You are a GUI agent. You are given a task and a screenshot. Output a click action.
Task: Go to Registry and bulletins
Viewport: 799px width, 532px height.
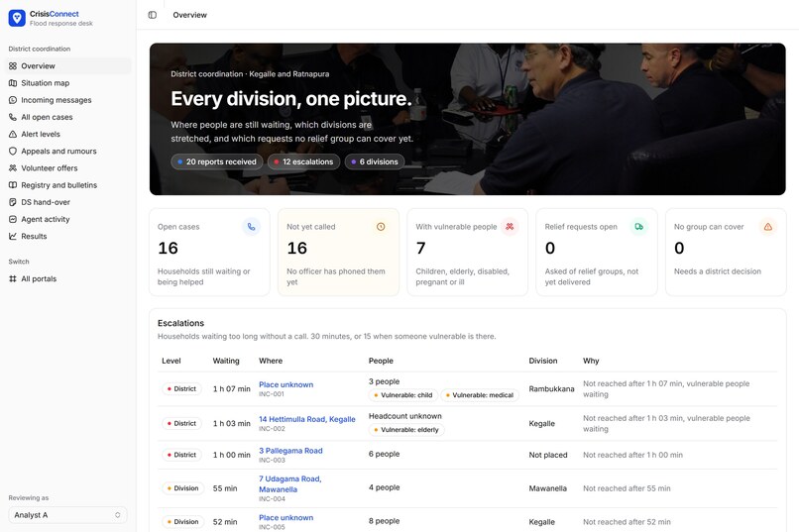(x=67, y=185)
